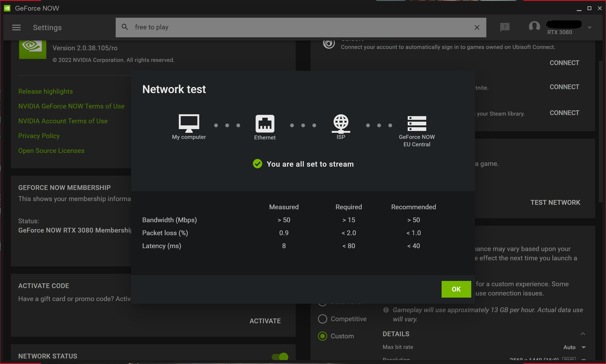Click the NVIDIA logo in About section
Screen dimensions: 606x364
tap(33, 49)
